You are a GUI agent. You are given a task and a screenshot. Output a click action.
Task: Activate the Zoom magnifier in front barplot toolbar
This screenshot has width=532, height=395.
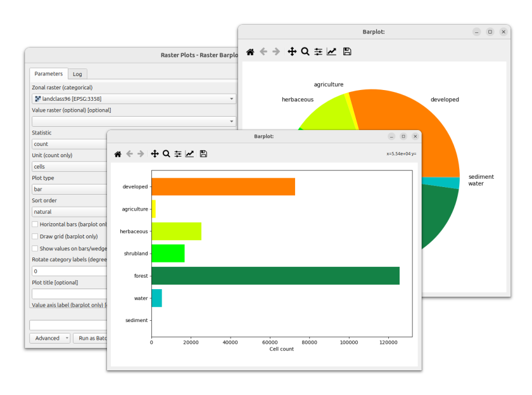pos(166,154)
